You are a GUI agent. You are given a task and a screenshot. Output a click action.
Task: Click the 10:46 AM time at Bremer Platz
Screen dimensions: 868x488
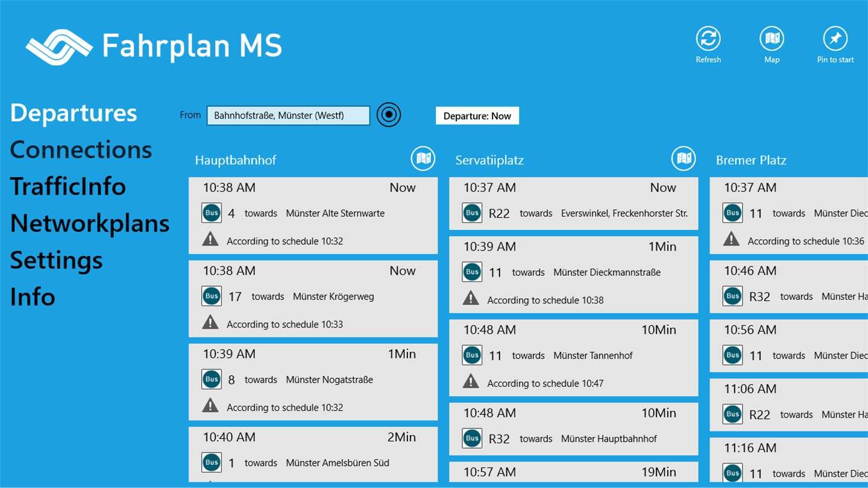[750, 271]
